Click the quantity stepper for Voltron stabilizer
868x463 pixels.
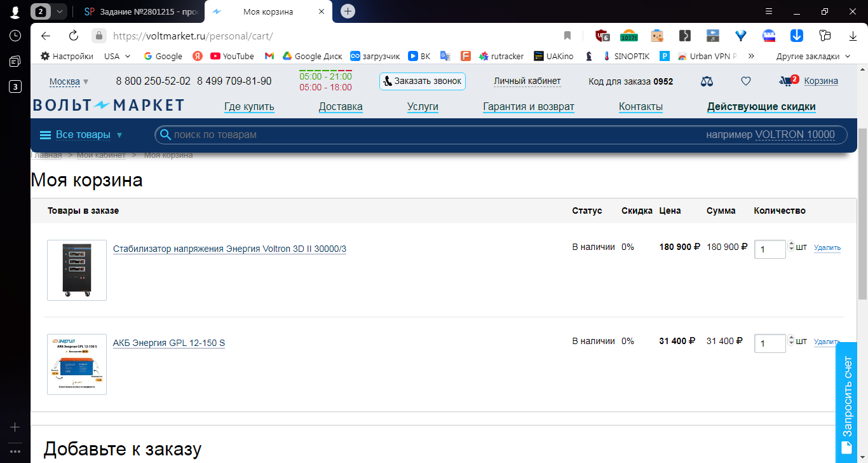click(790, 247)
